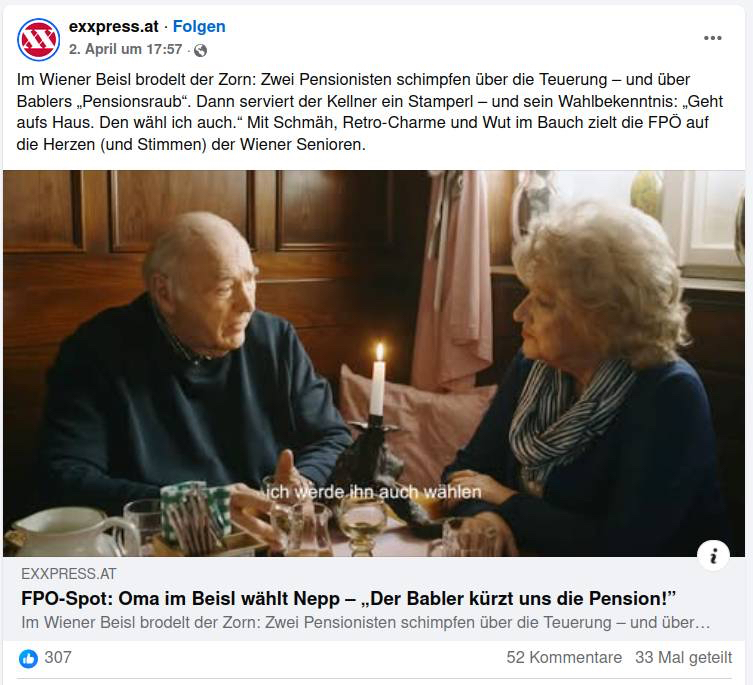This screenshot has width=753, height=685.
Task: Open post options three-dot menu
Action: [x=712, y=38]
